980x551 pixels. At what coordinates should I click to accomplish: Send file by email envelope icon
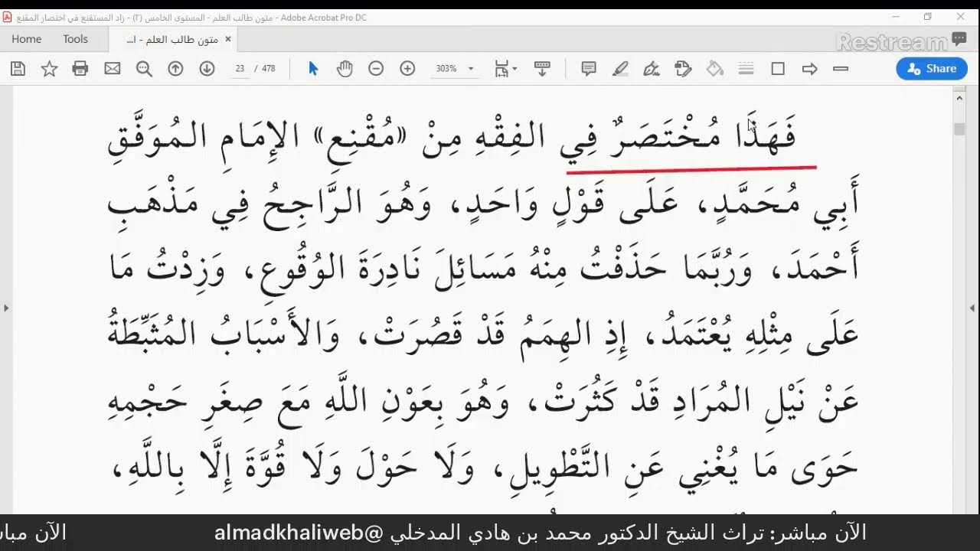pyautogui.click(x=113, y=69)
